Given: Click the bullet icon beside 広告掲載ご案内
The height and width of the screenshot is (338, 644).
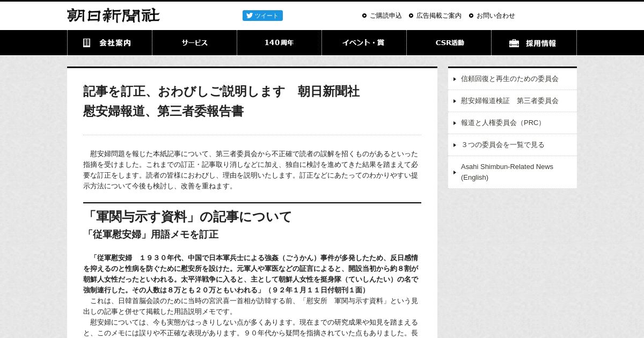Looking at the screenshot, I should pyautogui.click(x=411, y=16).
